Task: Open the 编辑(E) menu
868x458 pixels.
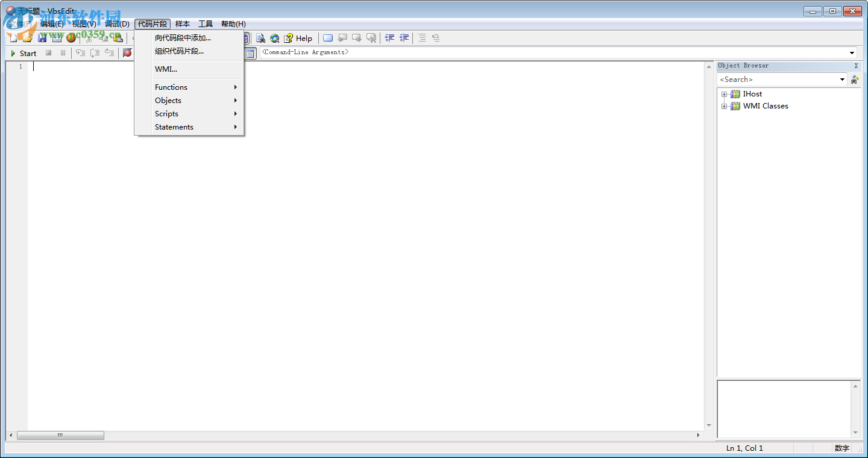Action: pyautogui.click(x=52, y=24)
